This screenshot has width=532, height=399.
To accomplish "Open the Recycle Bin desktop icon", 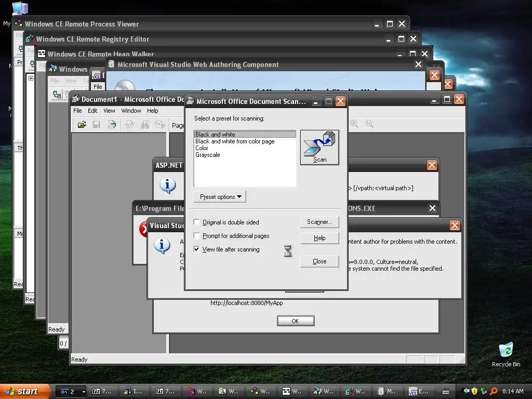I will click(x=506, y=354).
